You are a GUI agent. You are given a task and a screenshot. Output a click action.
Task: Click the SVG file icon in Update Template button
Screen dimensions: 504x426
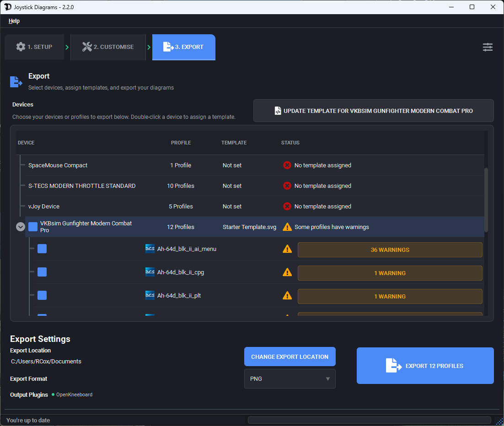278,111
